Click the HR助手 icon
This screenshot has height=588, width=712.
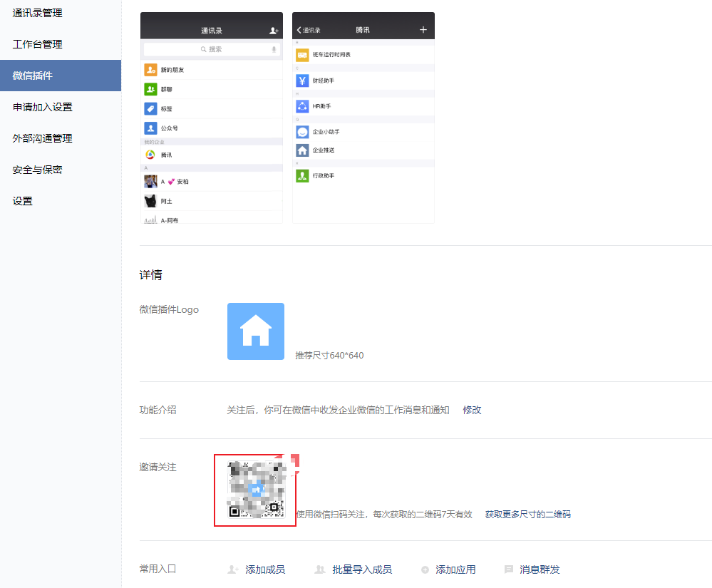pyautogui.click(x=302, y=106)
